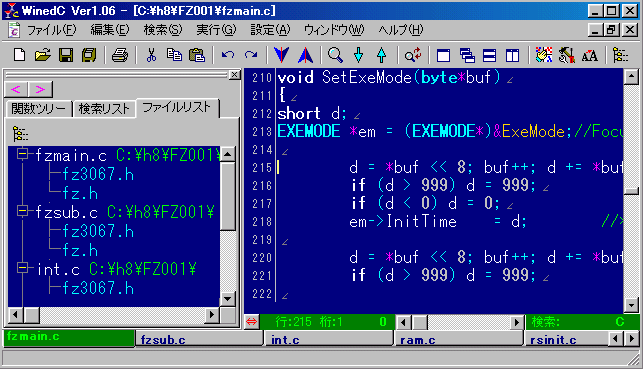Open the 編集(E) menu
Screen dimensions: 643x369
[x=109, y=30]
